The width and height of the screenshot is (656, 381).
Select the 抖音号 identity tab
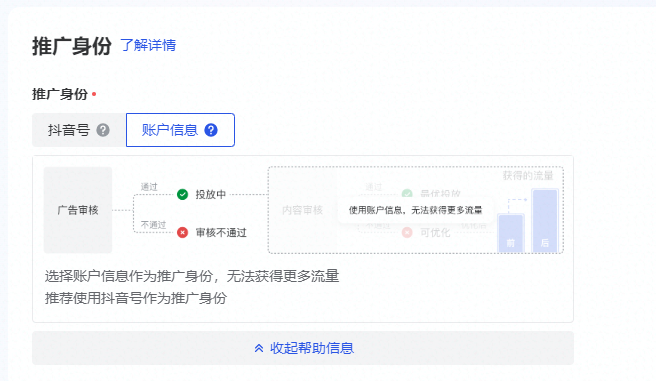pos(79,130)
